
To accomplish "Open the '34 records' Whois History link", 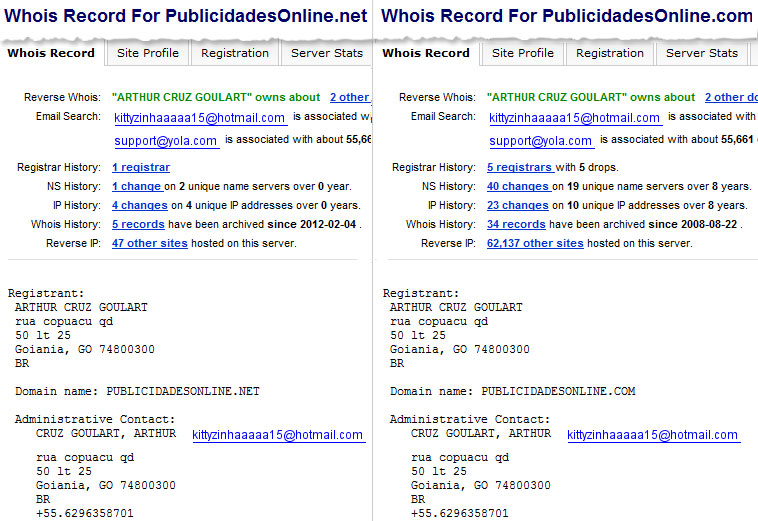I will click(516, 224).
